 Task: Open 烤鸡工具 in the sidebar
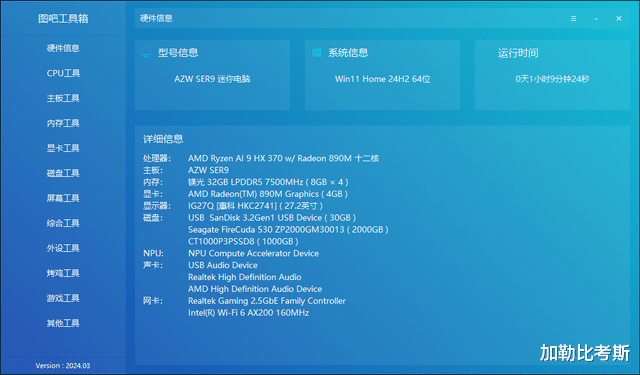pos(63,273)
